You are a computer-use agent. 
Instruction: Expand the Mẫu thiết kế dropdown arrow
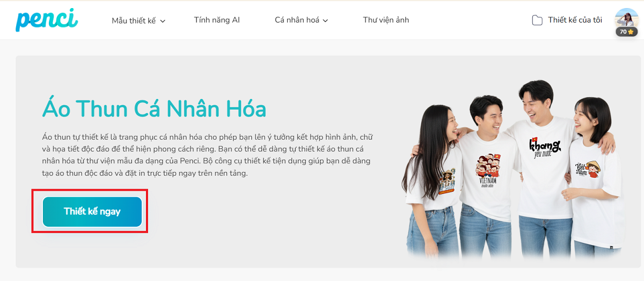pos(163,21)
